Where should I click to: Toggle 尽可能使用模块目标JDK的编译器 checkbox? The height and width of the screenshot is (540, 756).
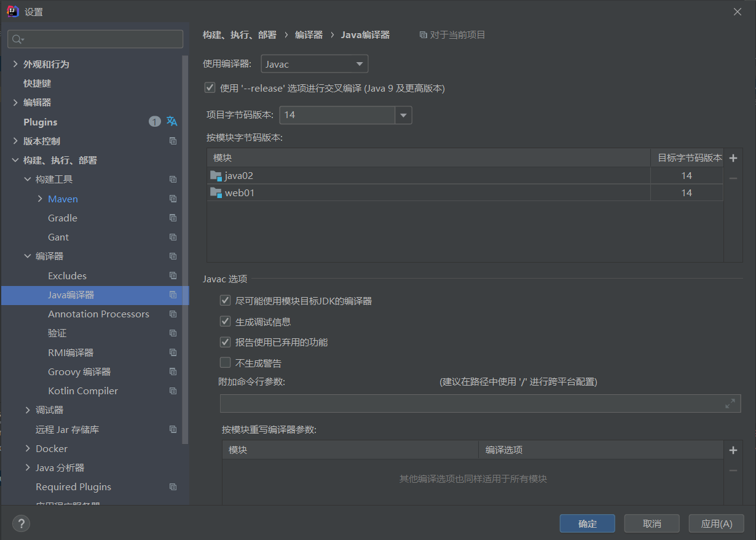tap(225, 301)
